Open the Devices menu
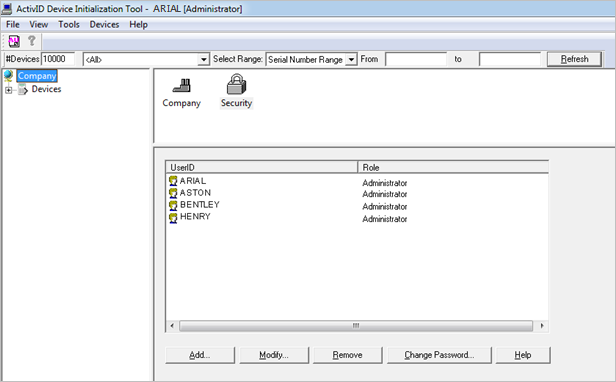Screen dimensions: 616x382 [x=104, y=24]
